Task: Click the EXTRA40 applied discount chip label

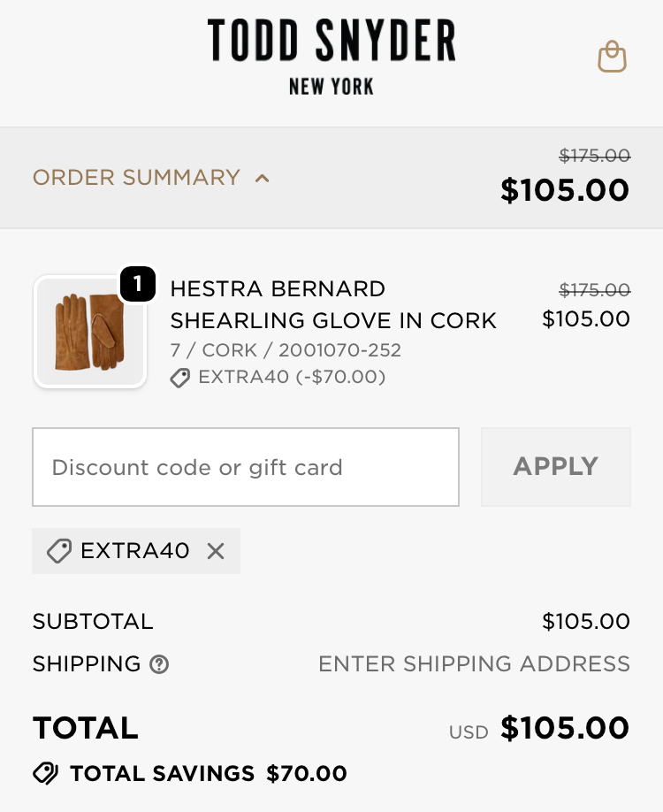Action: tap(134, 551)
